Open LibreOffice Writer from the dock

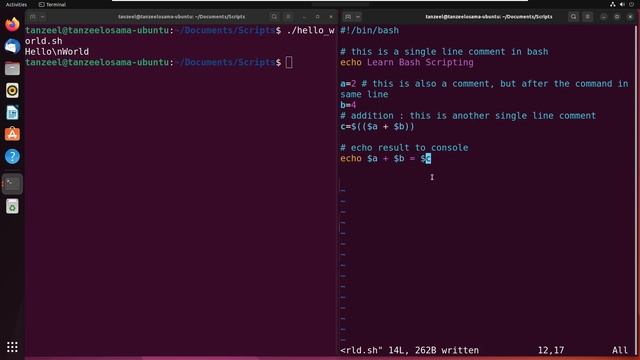(12, 112)
